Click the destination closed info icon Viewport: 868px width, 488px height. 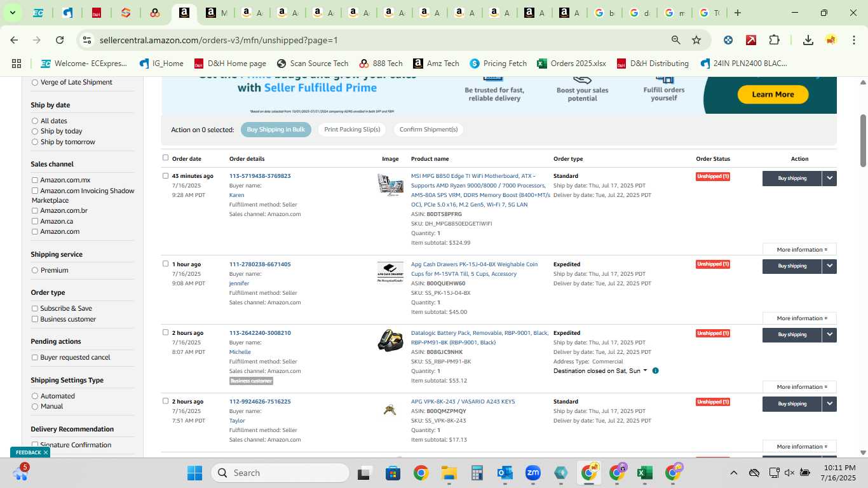[655, 370]
